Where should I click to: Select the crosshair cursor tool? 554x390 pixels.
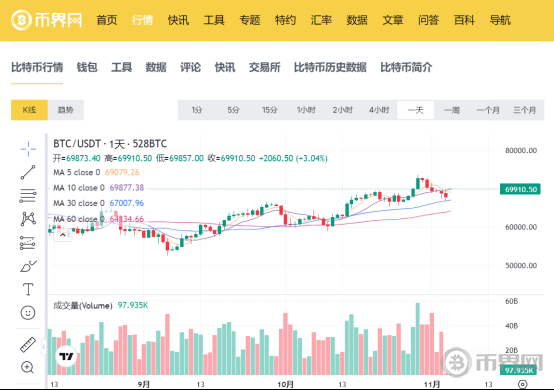click(28, 149)
